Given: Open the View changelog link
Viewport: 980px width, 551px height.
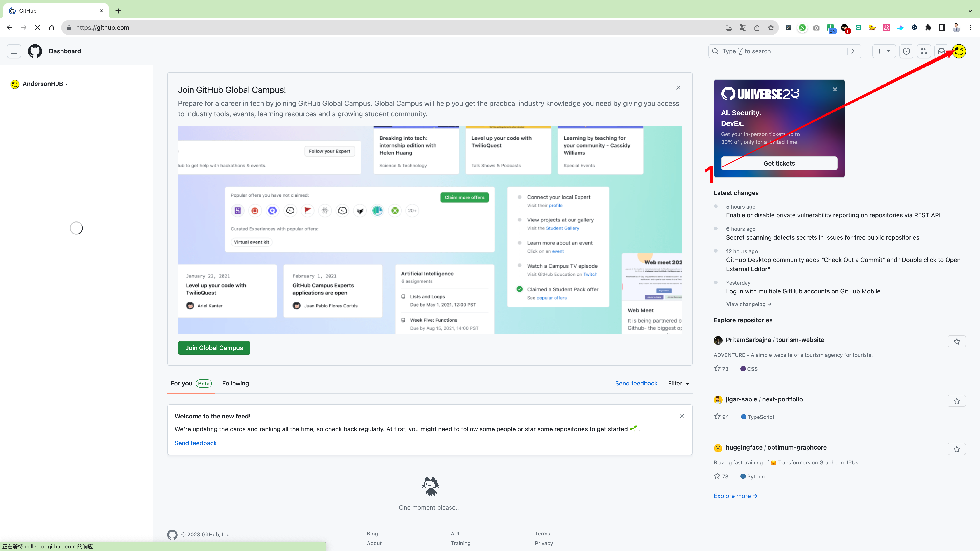Looking at the screenshot, I should point(749,304).
